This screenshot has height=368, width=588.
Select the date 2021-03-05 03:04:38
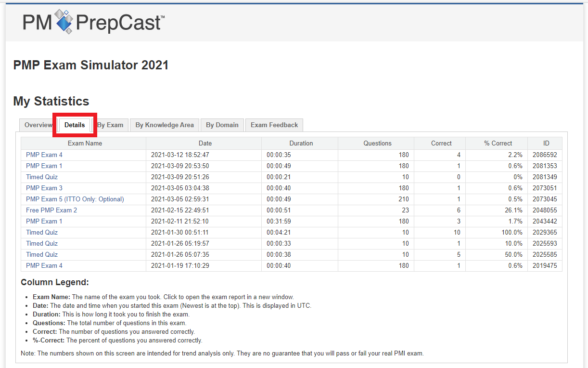tap(180, 188)
